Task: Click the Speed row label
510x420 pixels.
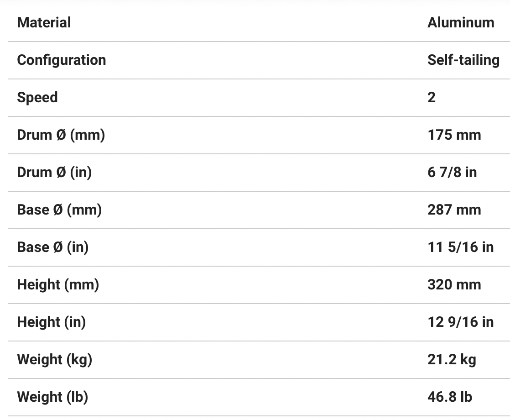Action: (37, 97)
